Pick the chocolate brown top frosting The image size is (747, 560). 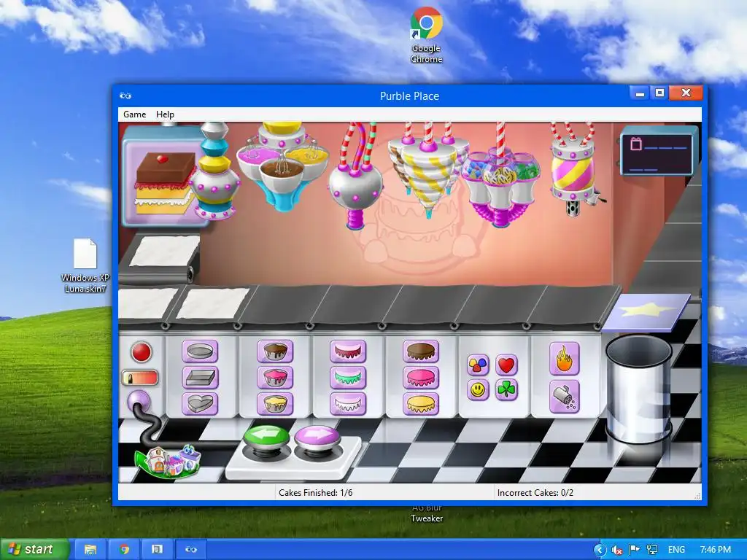[x=421, y=352]
